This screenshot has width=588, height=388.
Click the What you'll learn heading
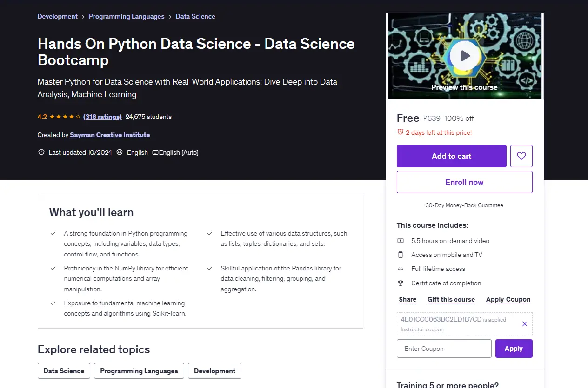(x=91, y=212)
